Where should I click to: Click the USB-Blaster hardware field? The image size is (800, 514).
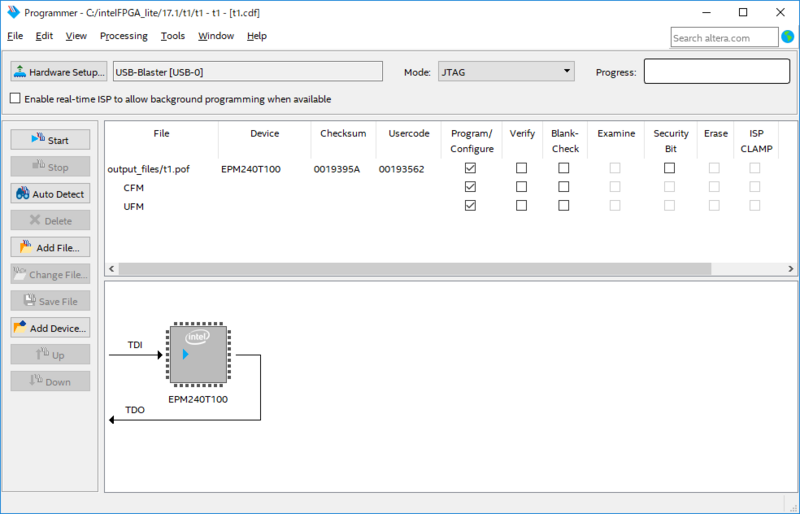247,71
